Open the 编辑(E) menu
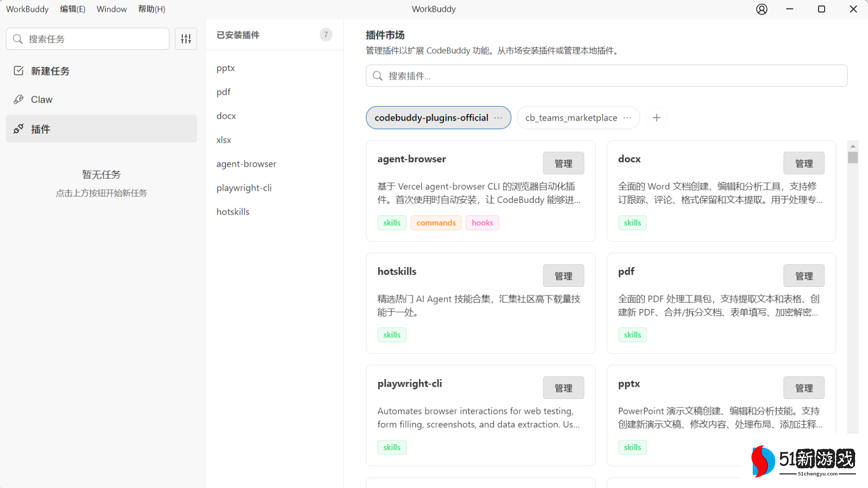 click(72, 9)
